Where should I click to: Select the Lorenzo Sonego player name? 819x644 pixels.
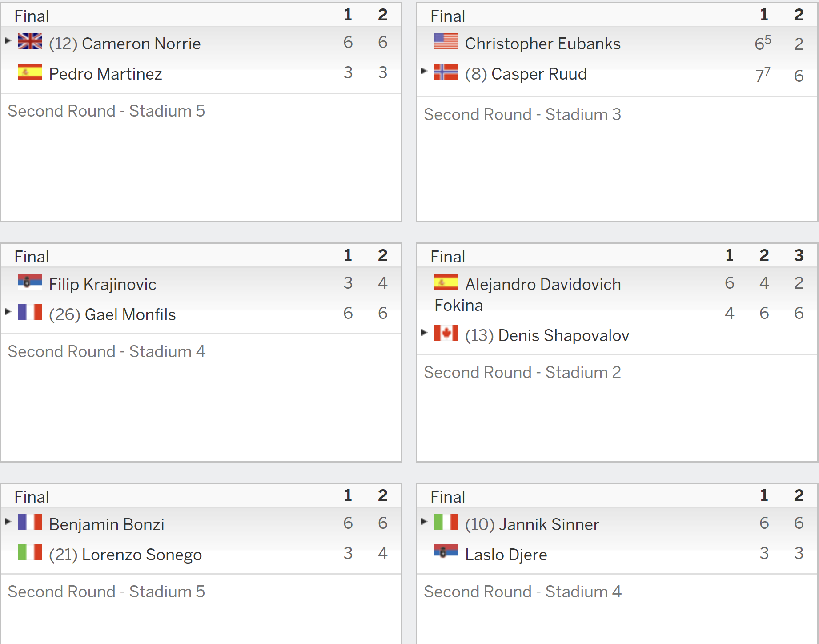142,555
